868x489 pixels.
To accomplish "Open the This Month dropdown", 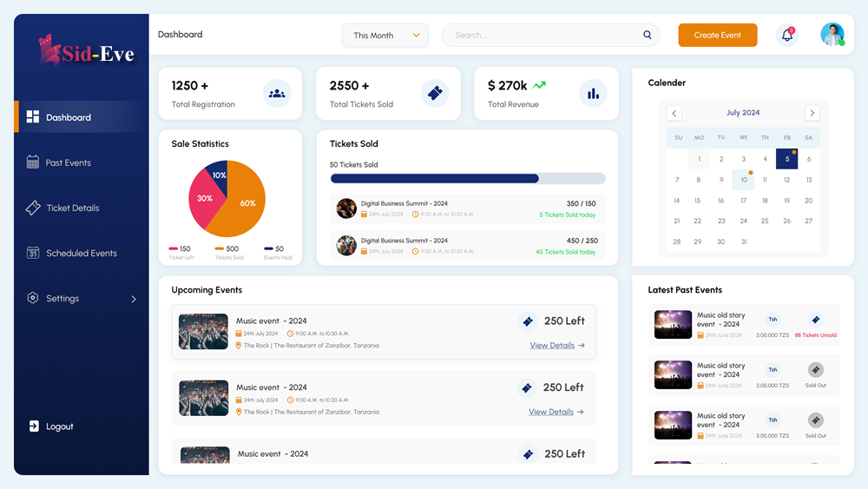I will [385, 36].
